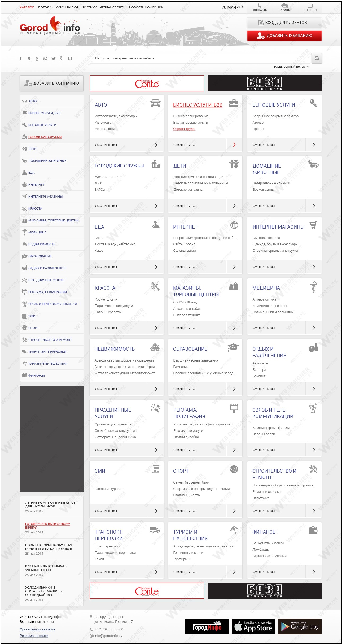Open Каталог in top menu

tap(27, 7)
